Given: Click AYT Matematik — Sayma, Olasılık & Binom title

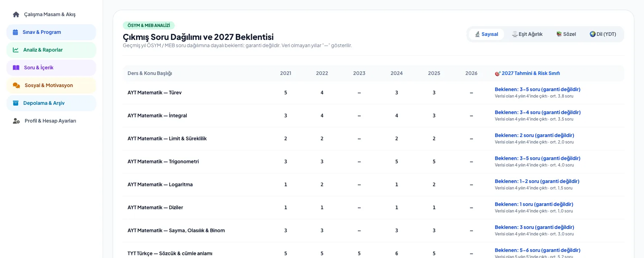Looking at the screenshot, I should point(176,231).
